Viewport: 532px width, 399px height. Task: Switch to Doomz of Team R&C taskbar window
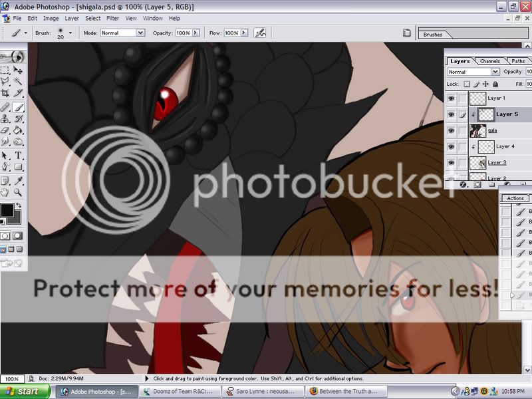pyautogui.click(x=179, y=392)
